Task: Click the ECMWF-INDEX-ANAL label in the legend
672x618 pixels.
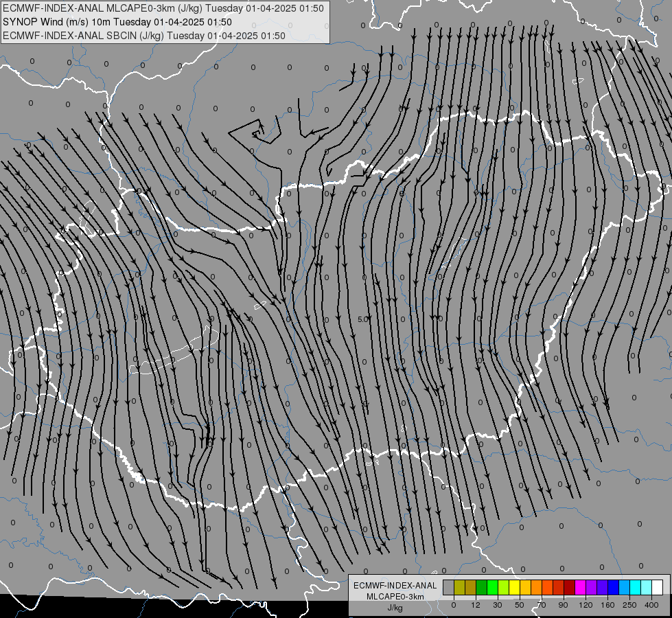Action: 395,586
